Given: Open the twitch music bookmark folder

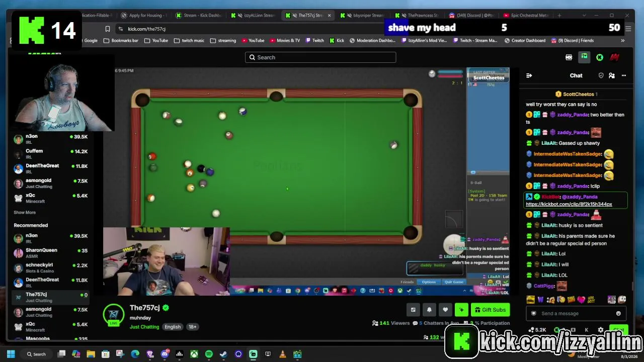Looking at the screenshot, I should [x=189, y=40].
